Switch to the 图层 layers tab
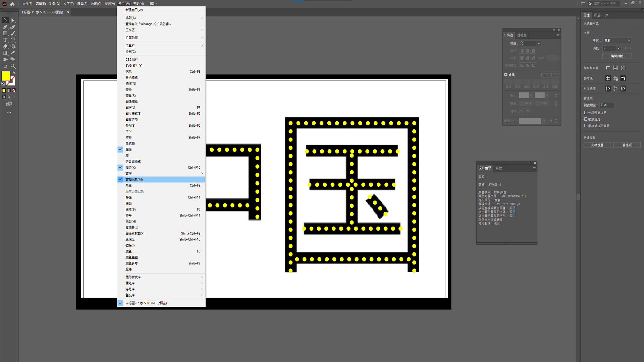Image resolution: width=644 pixels, height=362 pixels. click(597, 15)
